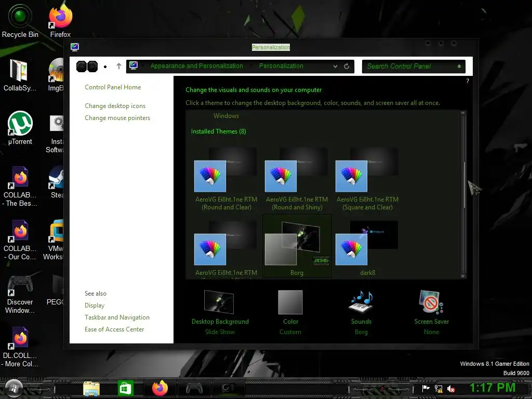Open the Sounds Borg settings
Image resolution: width=532 pixels, height=399 pixels.
point(361,312)
